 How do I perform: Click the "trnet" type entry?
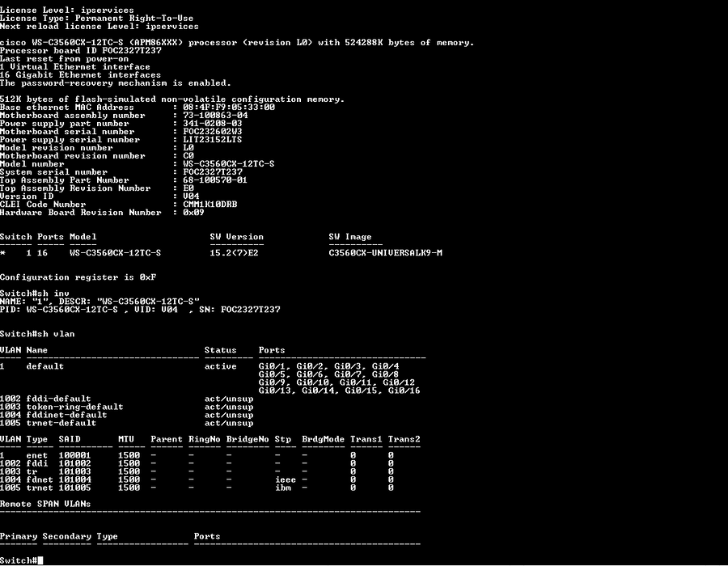[40, 488]
